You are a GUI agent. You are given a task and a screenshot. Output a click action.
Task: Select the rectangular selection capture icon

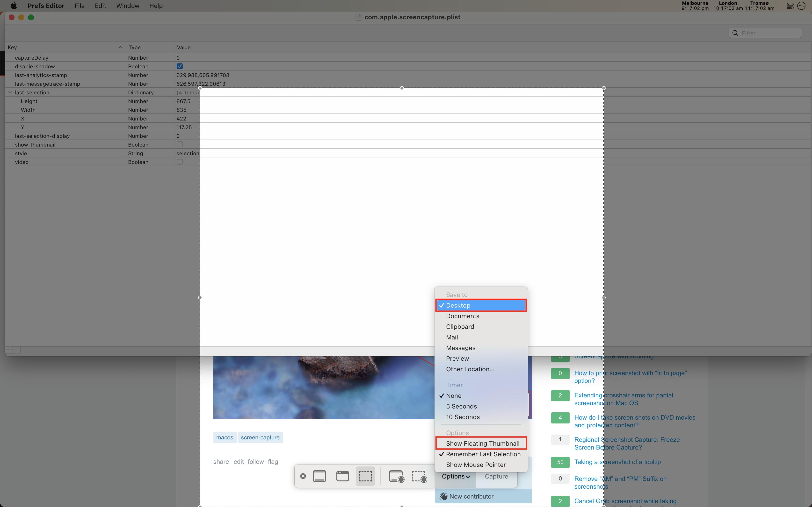coord(365,477)
